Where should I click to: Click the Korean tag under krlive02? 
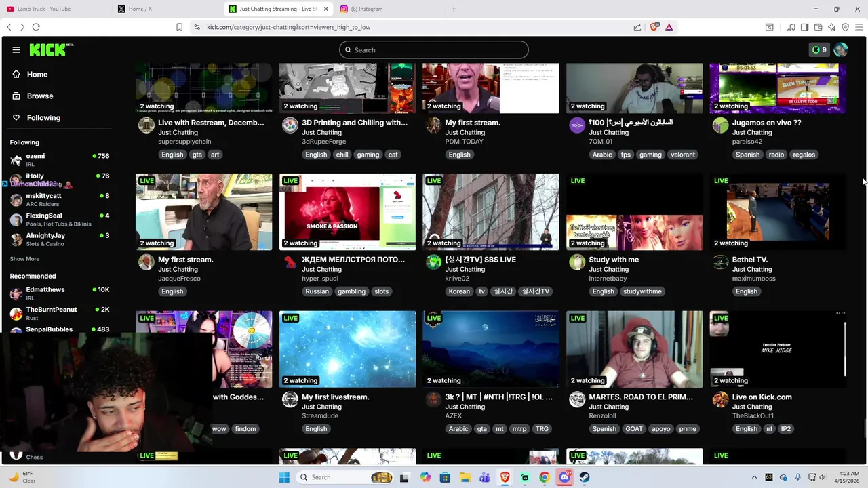click(459, 291)
